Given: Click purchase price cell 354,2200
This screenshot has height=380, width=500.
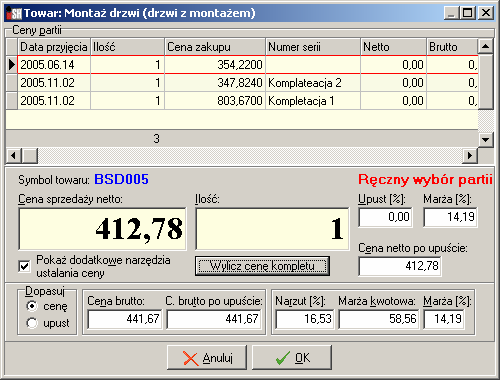Looking at the screenshot, I should click(x=215, y=65).
